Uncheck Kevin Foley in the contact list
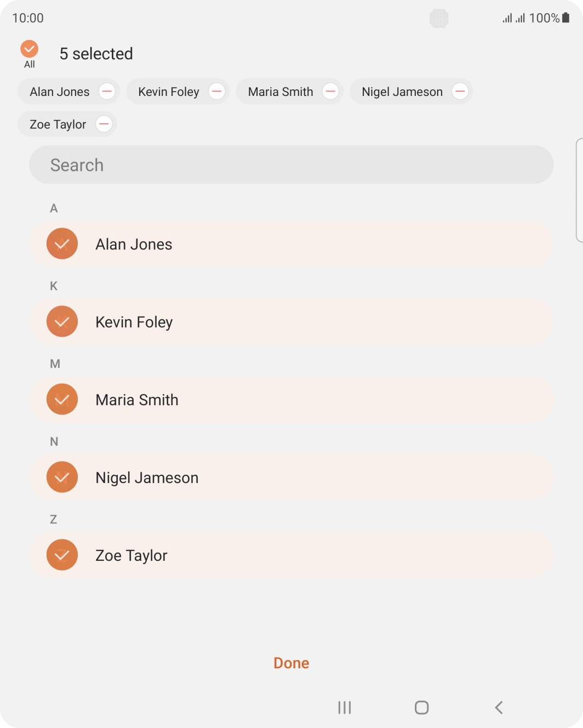This screenshot has height=728, width=583. 62,322
